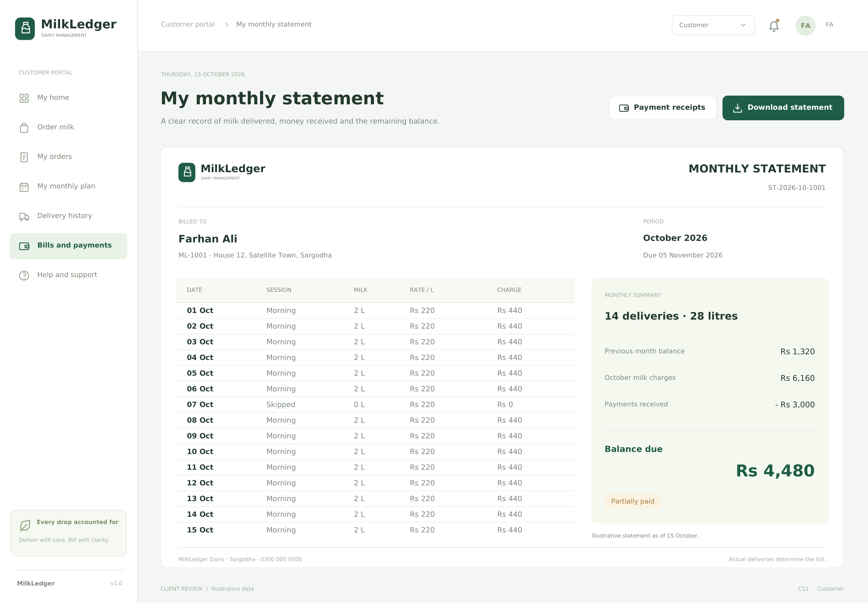868x603 pixels.
Task: Navigate to My monthly plan
Action: coord(68,186)
